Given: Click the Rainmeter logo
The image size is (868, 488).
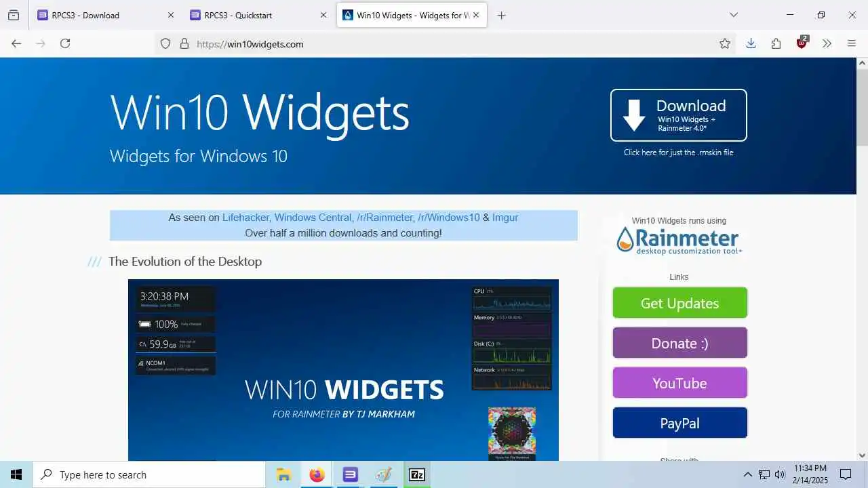Looking at the screenshot, I should click(x=679, y=241).
